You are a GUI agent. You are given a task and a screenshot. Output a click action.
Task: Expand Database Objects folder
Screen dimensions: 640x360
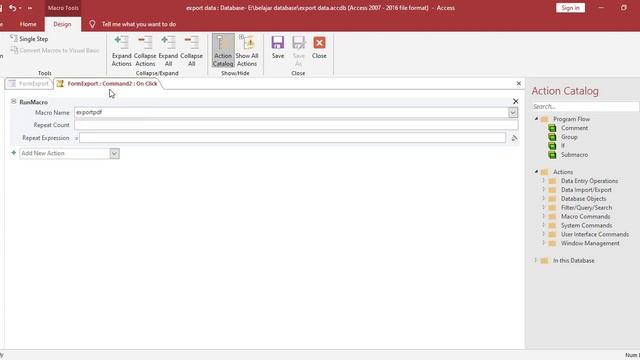coord(543,198)
